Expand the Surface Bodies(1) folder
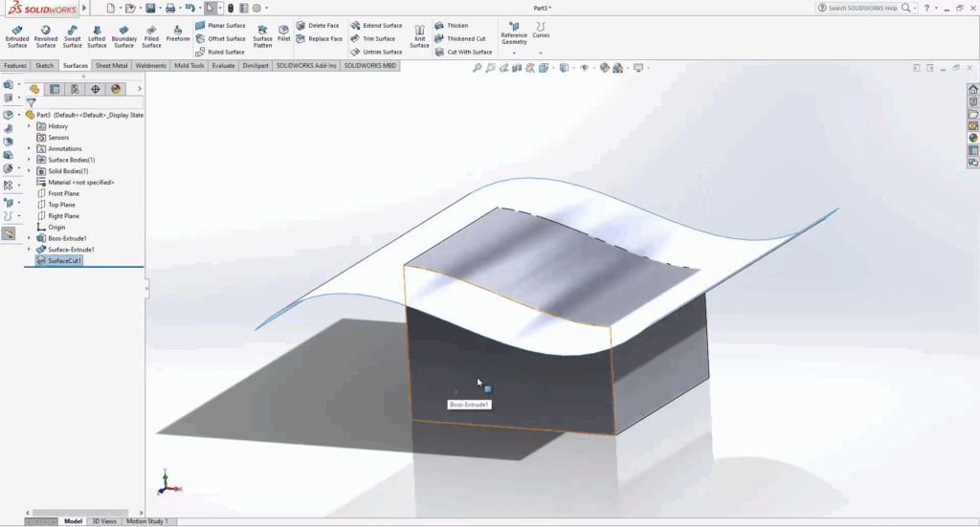Viewport: 980px width, 527px height. click(x=29, y=160)
